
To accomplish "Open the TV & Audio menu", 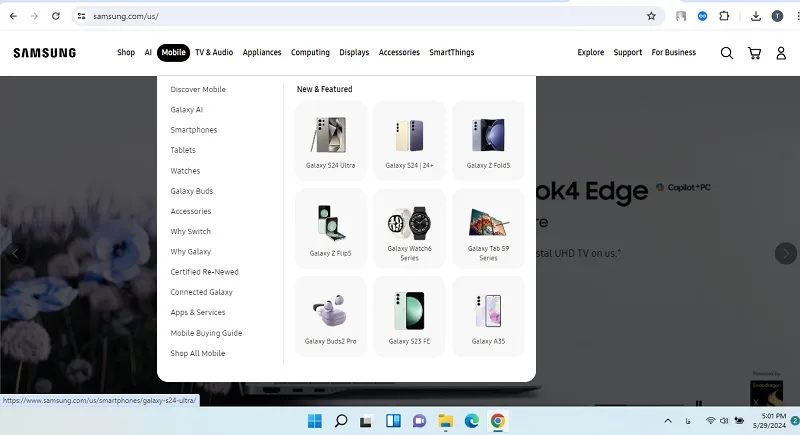I will [x=214, y=53].
